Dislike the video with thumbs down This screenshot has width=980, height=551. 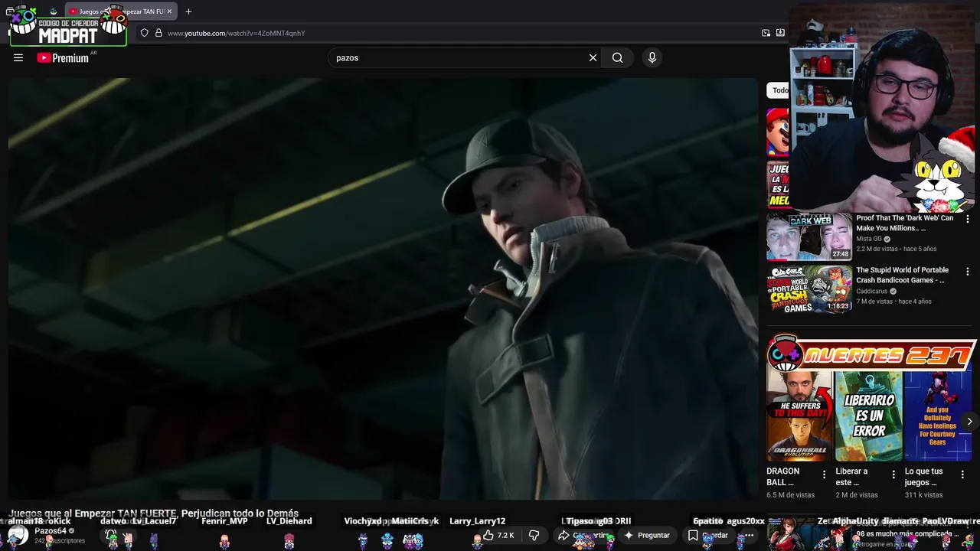[x=534, y=535]
